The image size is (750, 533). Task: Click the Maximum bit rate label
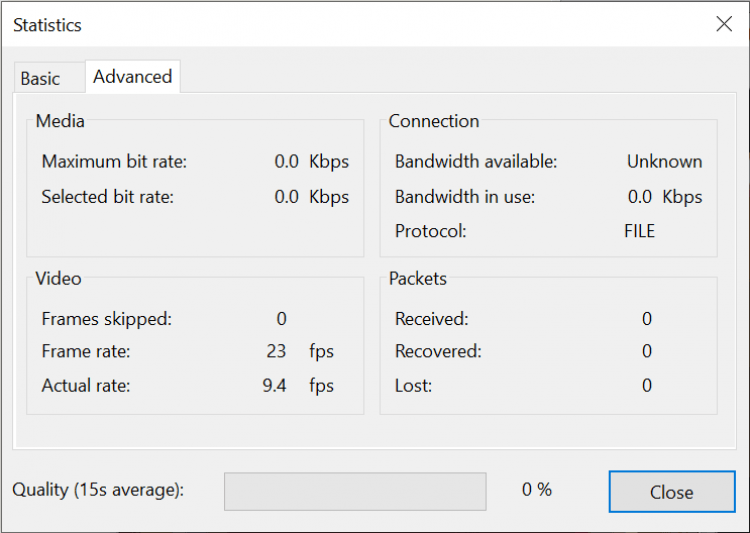(x=114, y=161)
